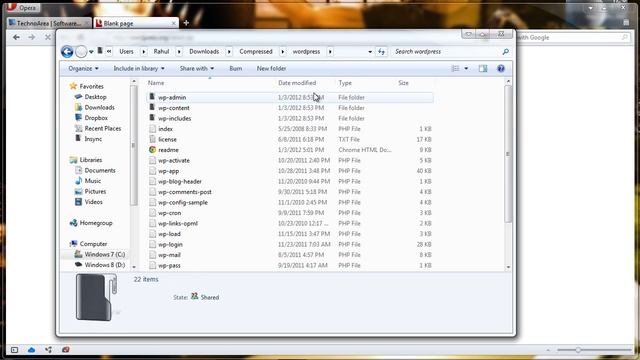Open the address bar history dropdown

370,52
